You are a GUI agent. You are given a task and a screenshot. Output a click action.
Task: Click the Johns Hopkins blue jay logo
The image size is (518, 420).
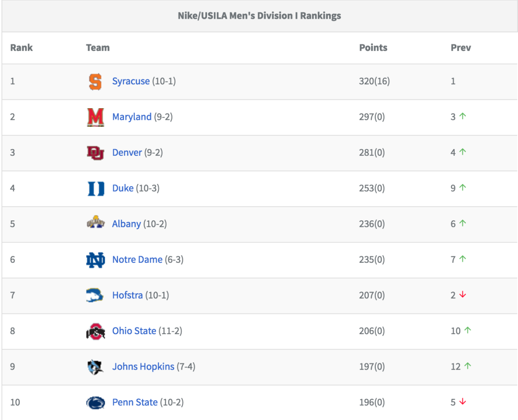tap(95, 367)
